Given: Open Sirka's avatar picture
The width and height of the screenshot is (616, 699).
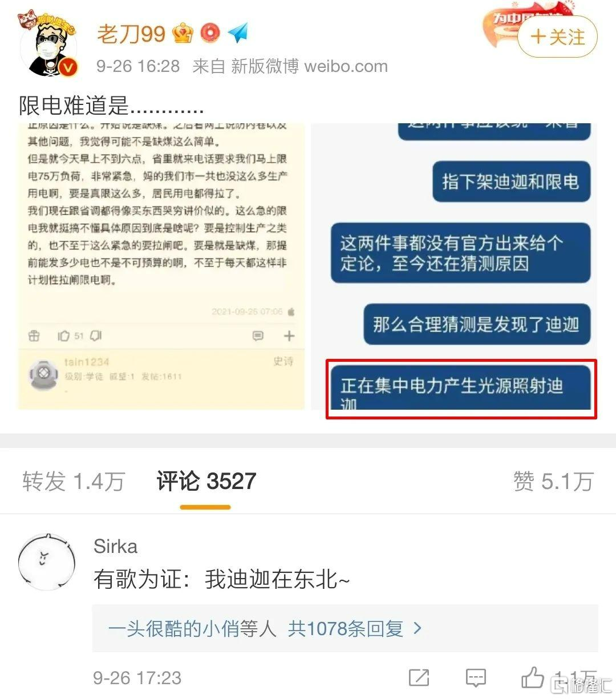Looking at the screenshot, I should tap(47, 561).
